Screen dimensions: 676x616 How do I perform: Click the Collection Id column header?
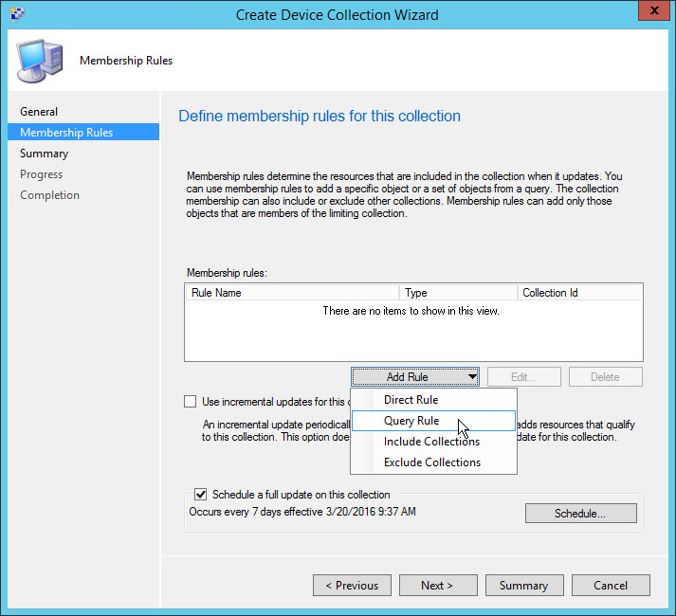579,293
